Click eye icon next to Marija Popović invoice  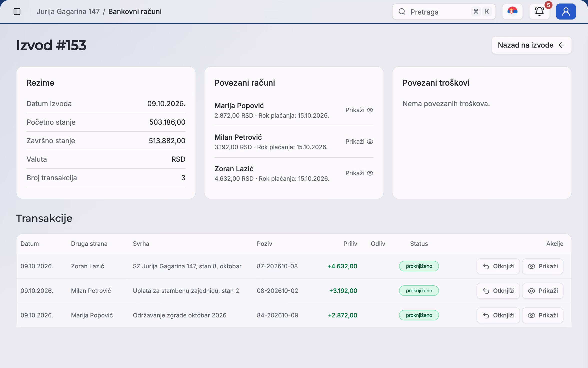coord(370,110)
